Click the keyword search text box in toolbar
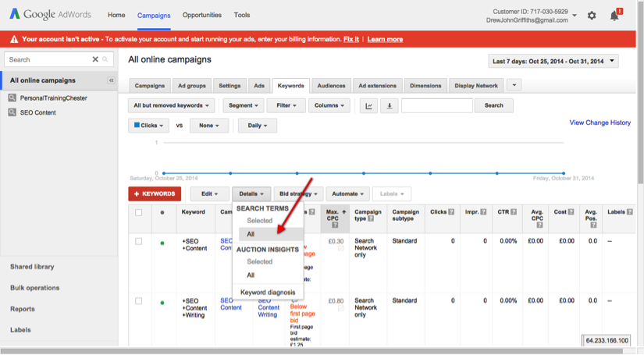 point(437,105)
